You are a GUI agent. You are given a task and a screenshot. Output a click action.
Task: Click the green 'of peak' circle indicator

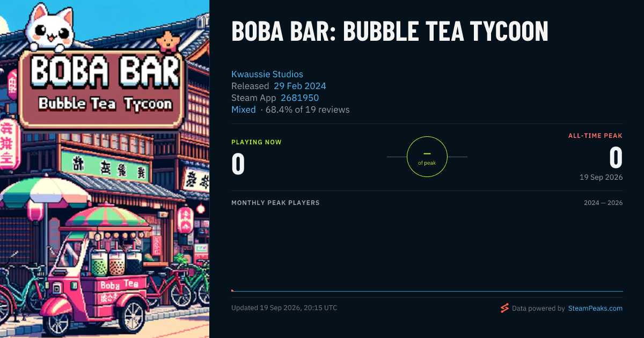427,157
